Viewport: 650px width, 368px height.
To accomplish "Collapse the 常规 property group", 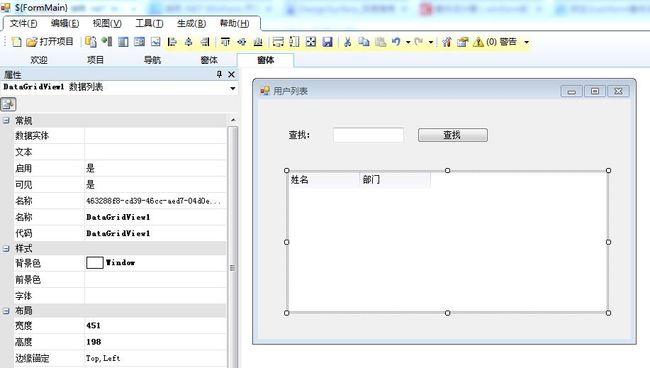I will pyautogui.click(x=6, y=121).
